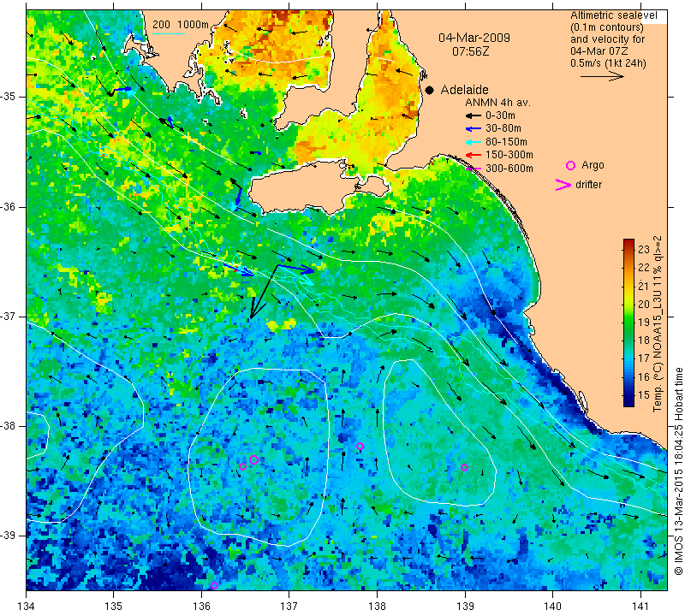This screenshot has height=616, width=685.
Task: Click the latitude axis label -37
Action: point(9,316)
